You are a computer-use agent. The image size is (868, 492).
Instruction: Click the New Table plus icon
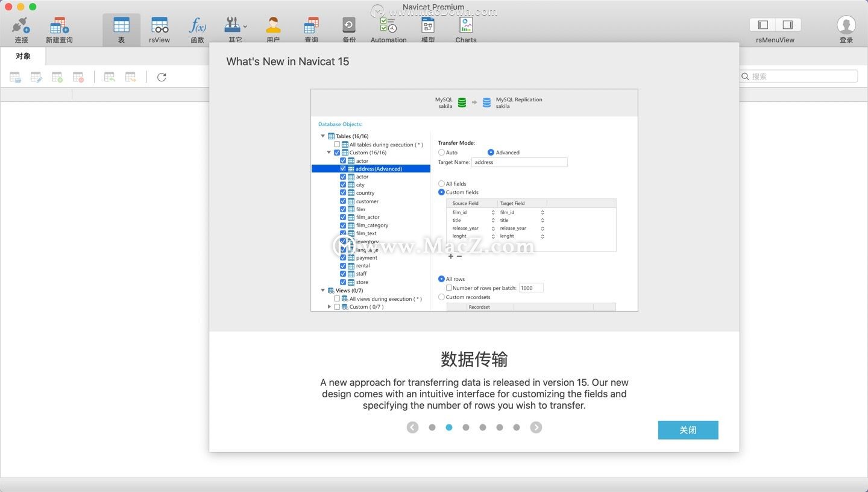57,77
